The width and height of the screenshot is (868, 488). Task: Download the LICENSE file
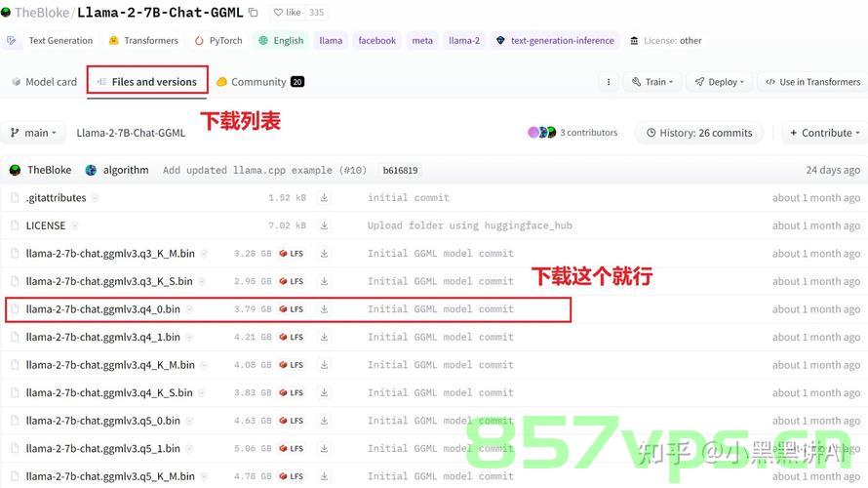point(325,225)
